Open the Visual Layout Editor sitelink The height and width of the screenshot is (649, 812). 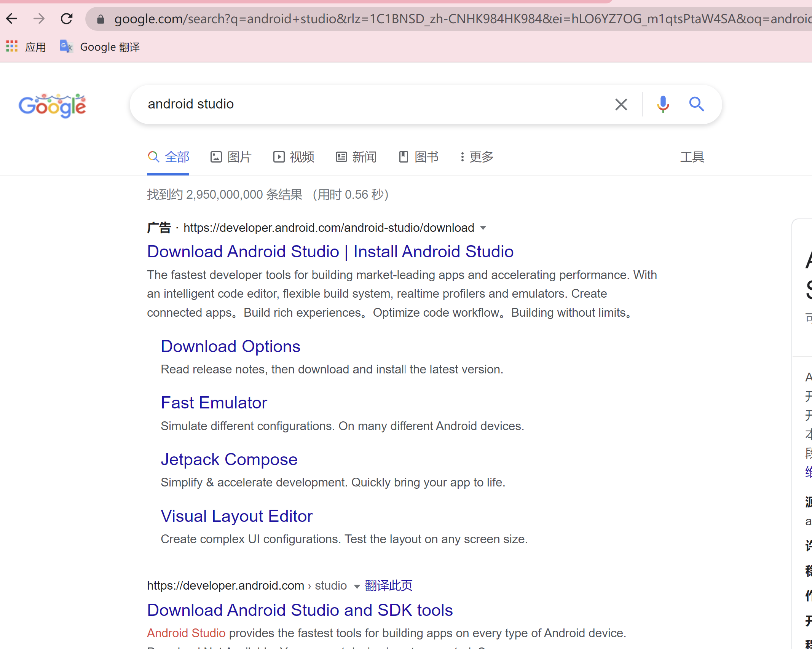237,516
